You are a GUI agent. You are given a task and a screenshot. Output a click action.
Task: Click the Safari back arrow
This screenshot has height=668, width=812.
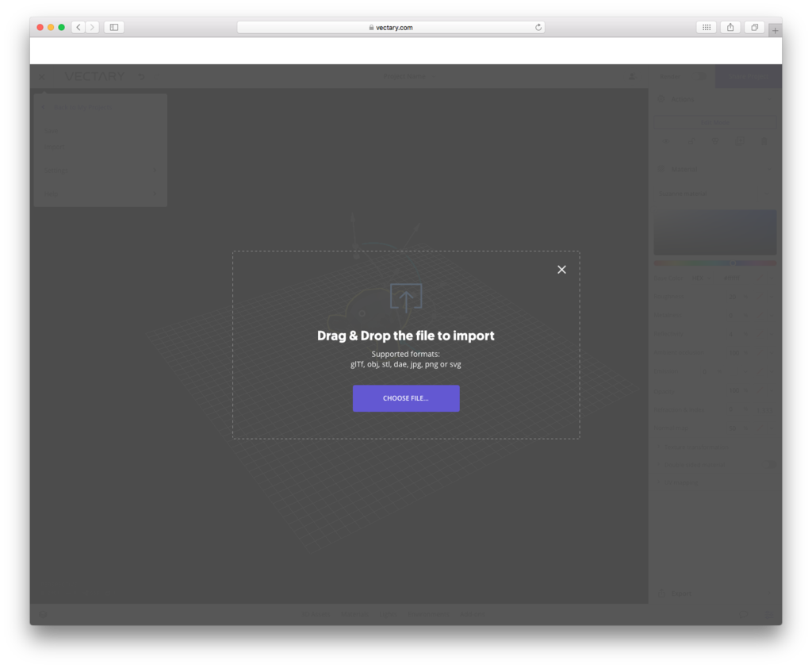[79, 27]
